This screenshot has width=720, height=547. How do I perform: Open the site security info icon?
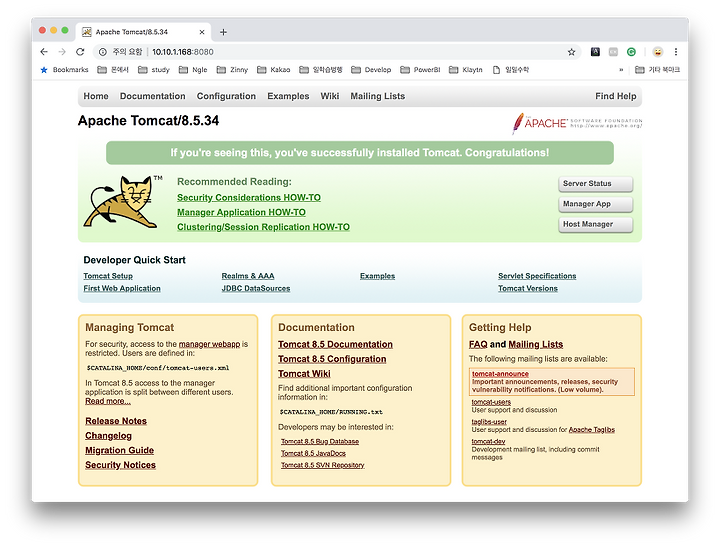pyautogui.click(x=103, y=52)
